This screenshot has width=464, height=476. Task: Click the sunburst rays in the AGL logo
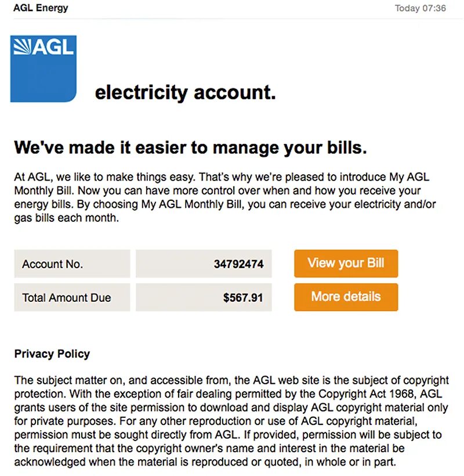coord(23,46)
